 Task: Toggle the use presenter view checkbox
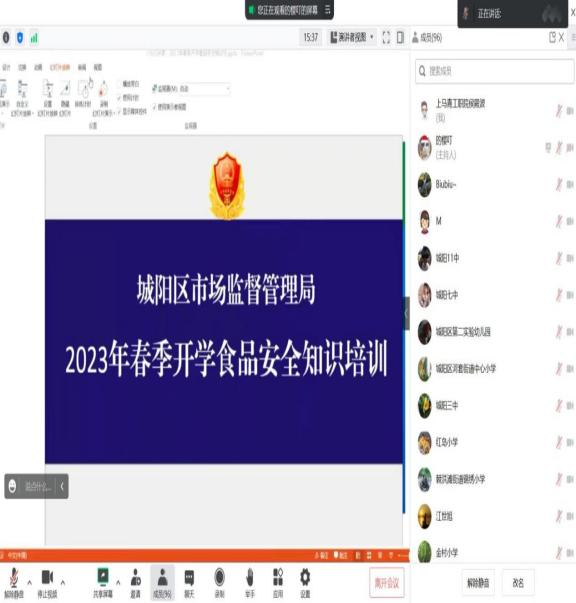(x=155, y=107)
